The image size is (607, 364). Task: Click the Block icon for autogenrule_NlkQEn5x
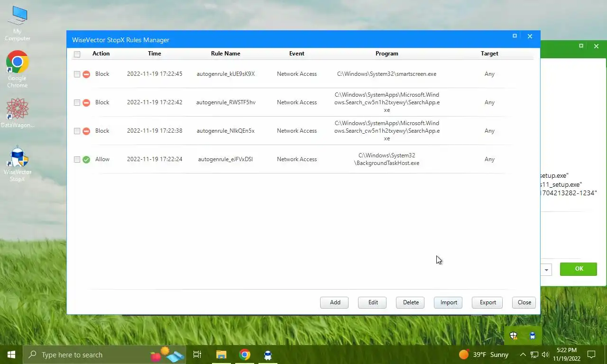(86, 131)
